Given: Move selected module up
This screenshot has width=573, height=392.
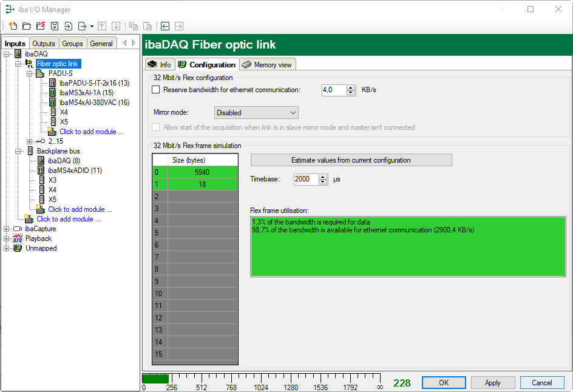Looking at the screenshot, I should [x=102, y=26].
